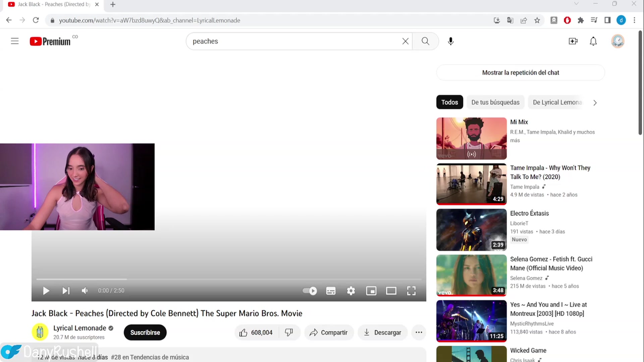The width and height of the screenshot is (644, 362).
Task: Open the Lyrical Lemonade channel name link
Action: click(x=79, y=328)
